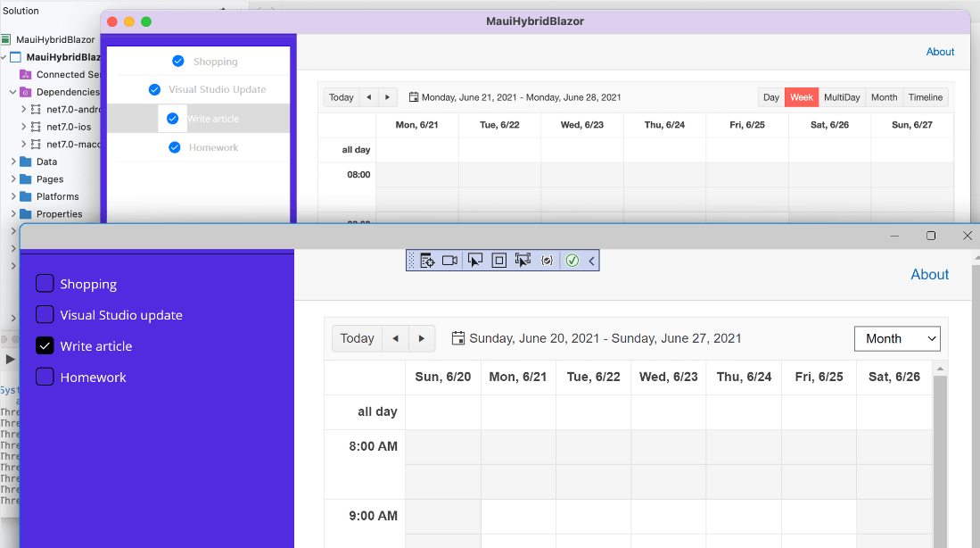Expand the Data folder node
The image size is (980, 548).
pyautogui.click(x=13, y=162)
